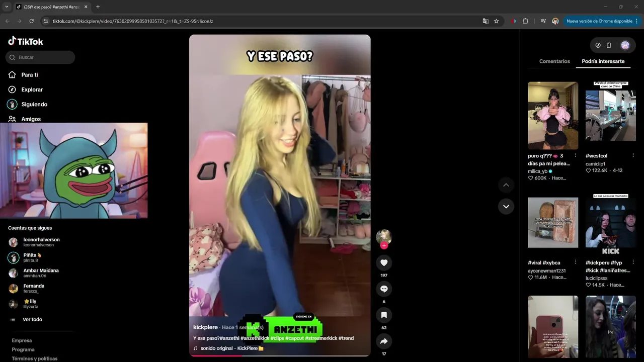The image size is (644, 362).
Task: Open #viral #xybca brick video thumbnail
Action: tap(553, 223)
